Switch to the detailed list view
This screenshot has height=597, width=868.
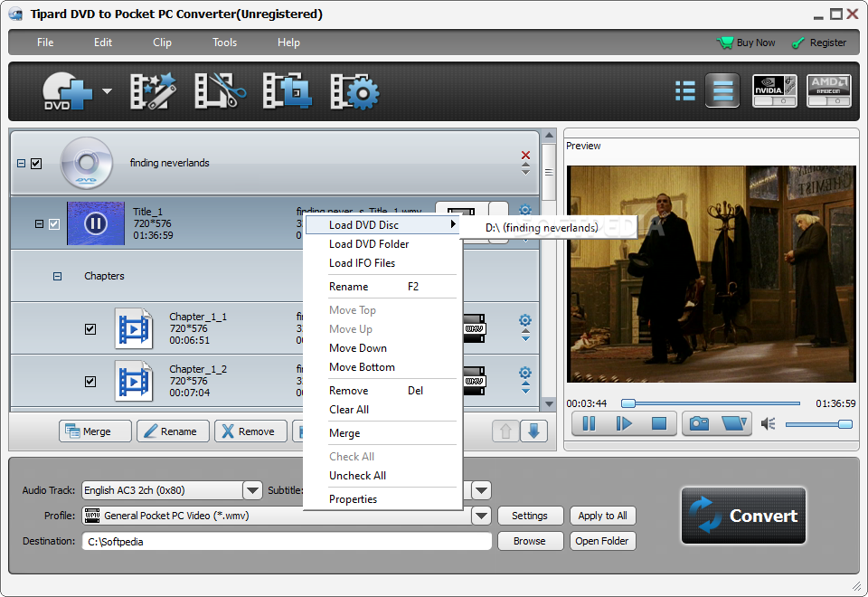(x=685, y=90)
